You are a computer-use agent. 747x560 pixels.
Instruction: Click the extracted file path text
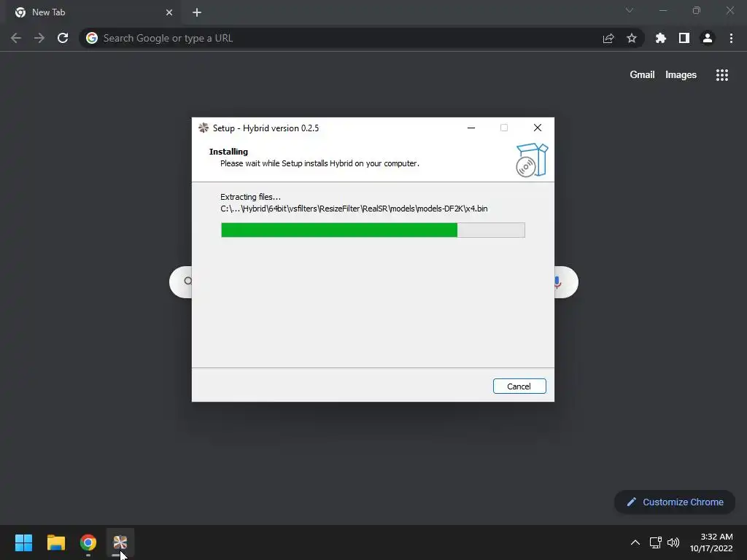tap(354, 209)
